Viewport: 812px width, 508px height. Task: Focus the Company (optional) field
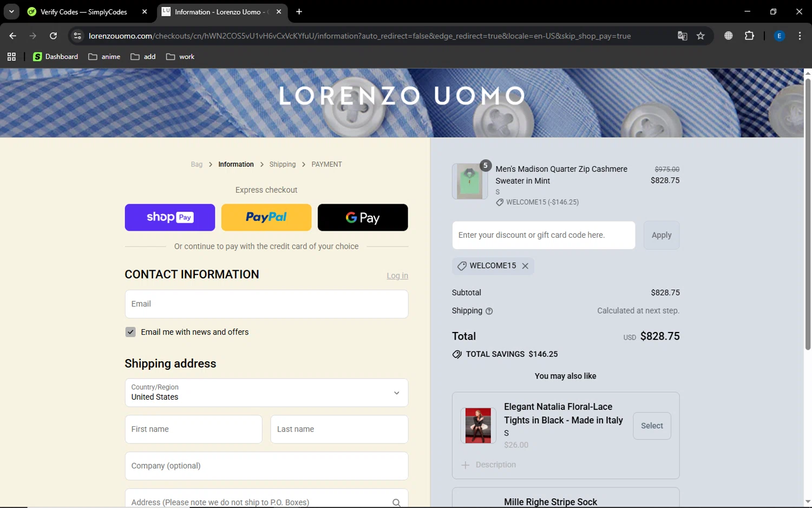click(x=266, y=466)
